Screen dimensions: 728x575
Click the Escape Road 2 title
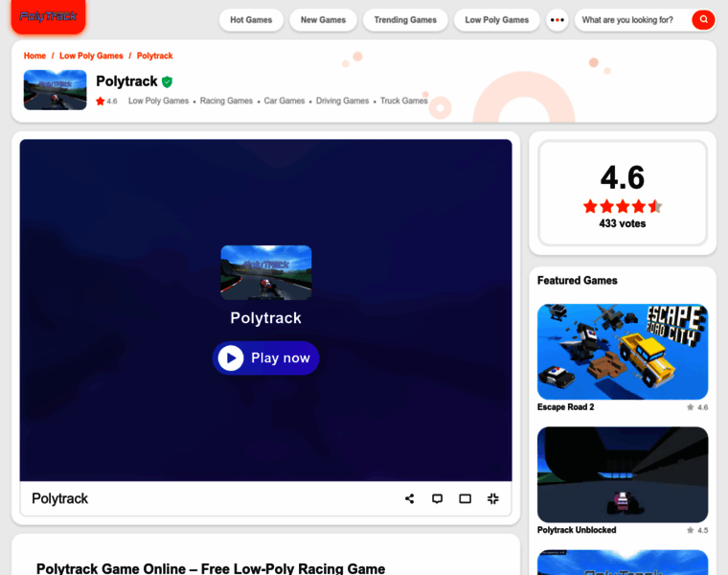[565, 407]
